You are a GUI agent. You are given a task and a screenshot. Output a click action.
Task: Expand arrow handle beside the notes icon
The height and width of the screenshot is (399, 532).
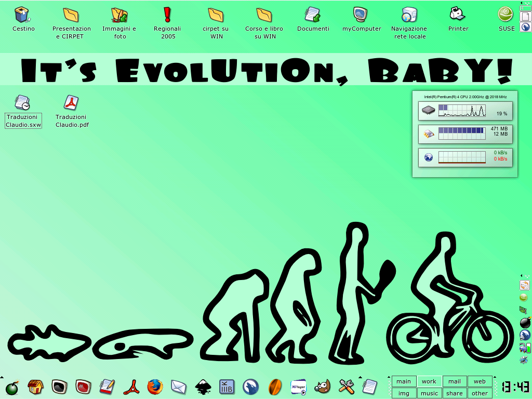pyautogui.click(x=360, y=377)
